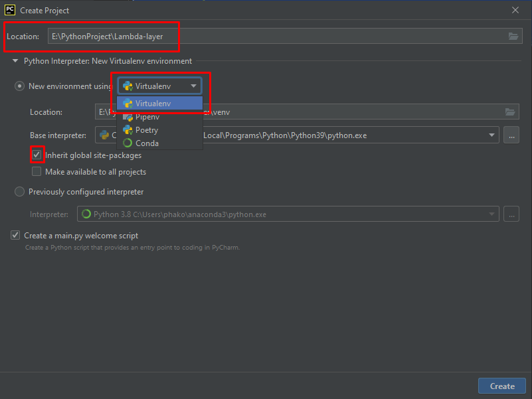Click the Python 3.8 anaconda3 interpreter text
532x399 pixels.
180,214
